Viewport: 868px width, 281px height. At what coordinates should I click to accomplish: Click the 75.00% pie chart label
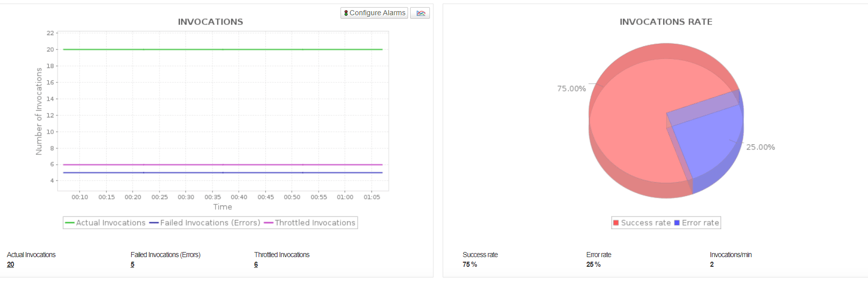tap(571, 89)
